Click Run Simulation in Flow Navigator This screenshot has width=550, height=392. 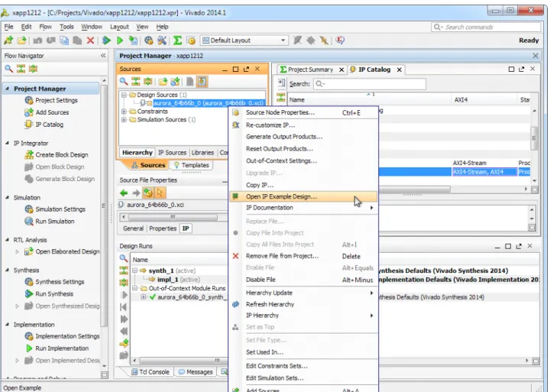[x=55, y=222]
